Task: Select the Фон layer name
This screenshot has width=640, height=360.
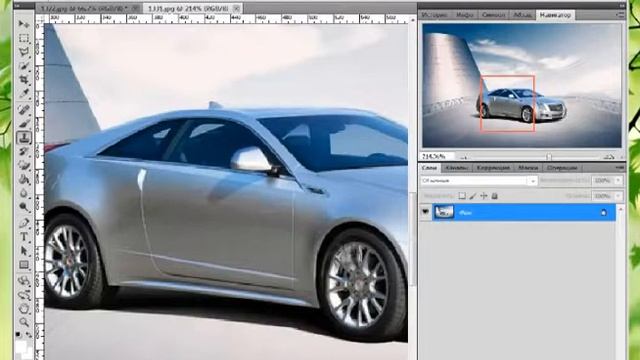Action: (465, 213)
